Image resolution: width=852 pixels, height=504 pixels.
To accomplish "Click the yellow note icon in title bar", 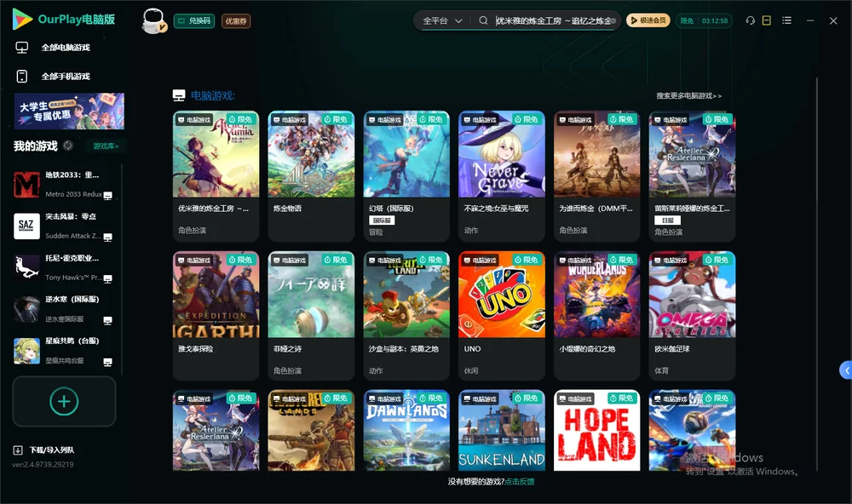I will click(767, 20).
